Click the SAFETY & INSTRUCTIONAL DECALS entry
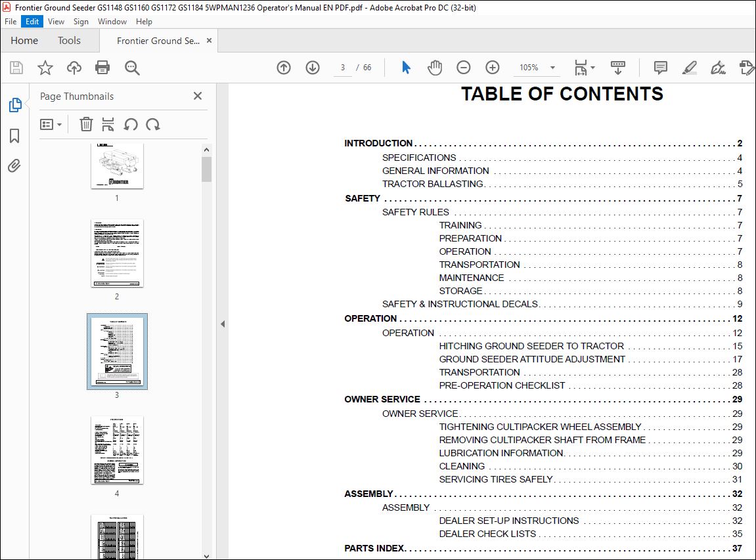 [562, 304]
